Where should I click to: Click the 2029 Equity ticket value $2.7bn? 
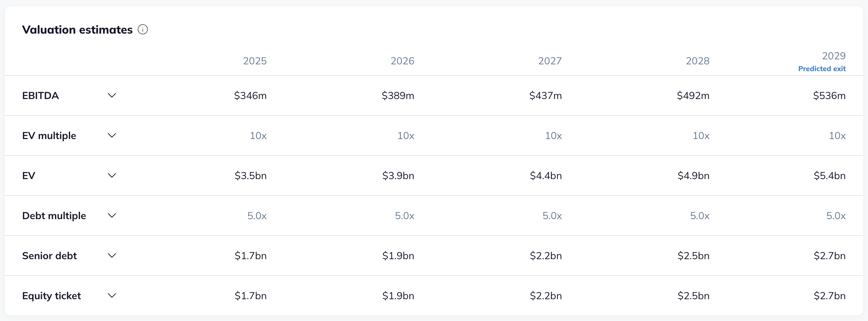point(829,296)
